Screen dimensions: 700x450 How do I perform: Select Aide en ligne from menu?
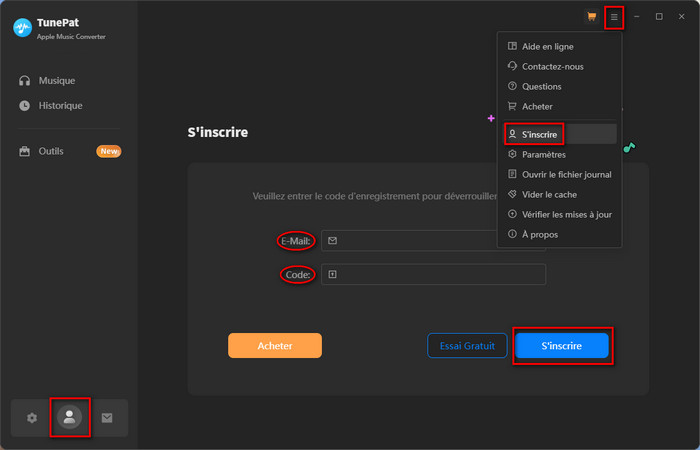pos(547,46)
